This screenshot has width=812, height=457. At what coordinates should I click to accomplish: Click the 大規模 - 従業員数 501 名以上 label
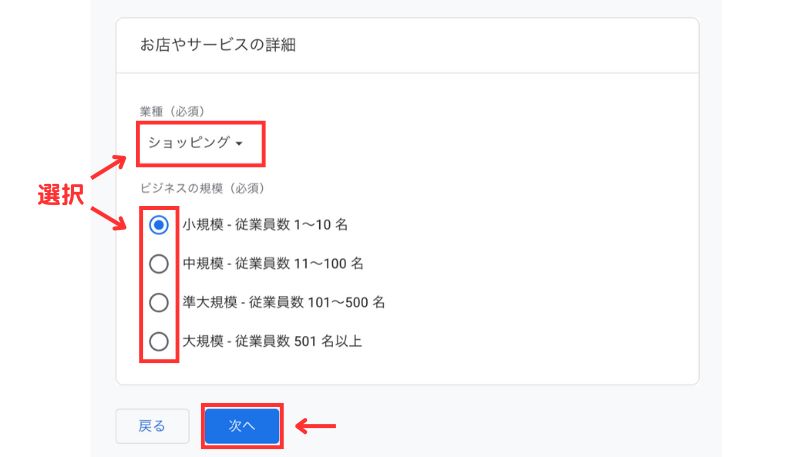pyautogui.click(x=272, y=341)
